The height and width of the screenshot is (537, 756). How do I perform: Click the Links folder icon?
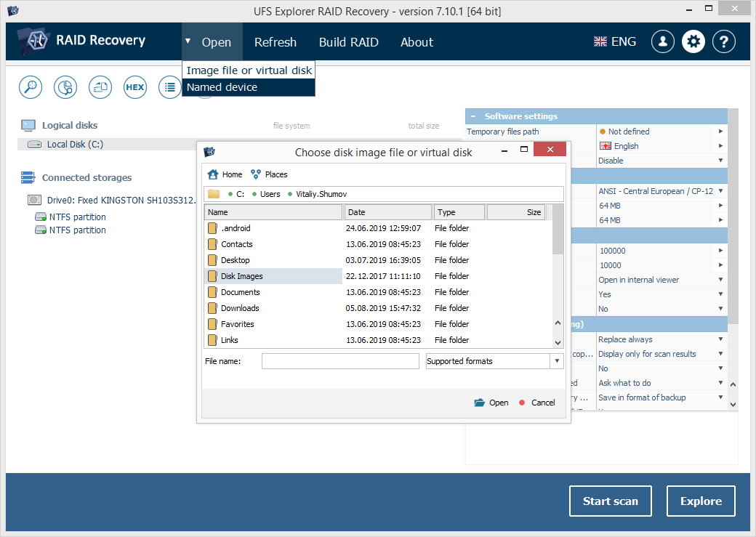click(212, 340)
